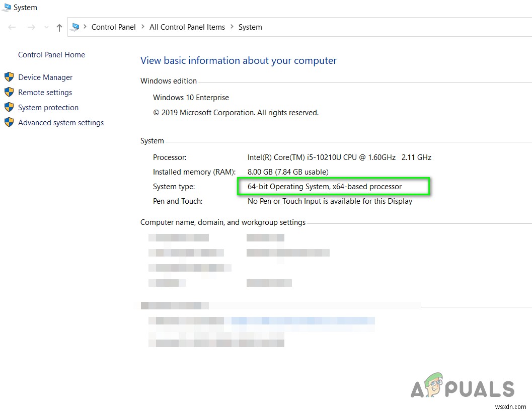Click the System type: label
This screenshot has height=412, width=532.
coord(174,187)
